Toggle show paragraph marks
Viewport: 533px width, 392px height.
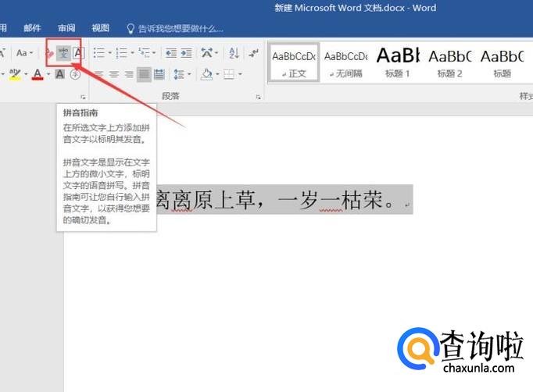coord(253,53)
